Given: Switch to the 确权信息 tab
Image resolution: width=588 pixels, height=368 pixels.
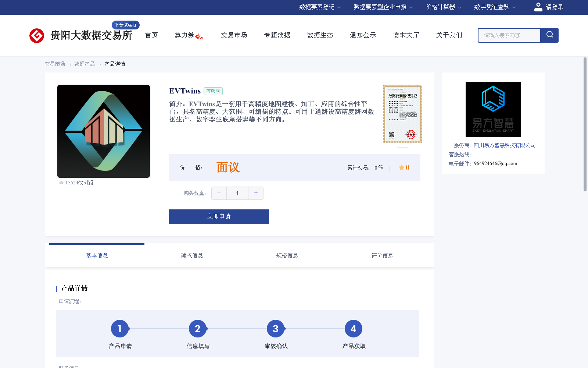Looking at the screenshot, I should [192, 255].
